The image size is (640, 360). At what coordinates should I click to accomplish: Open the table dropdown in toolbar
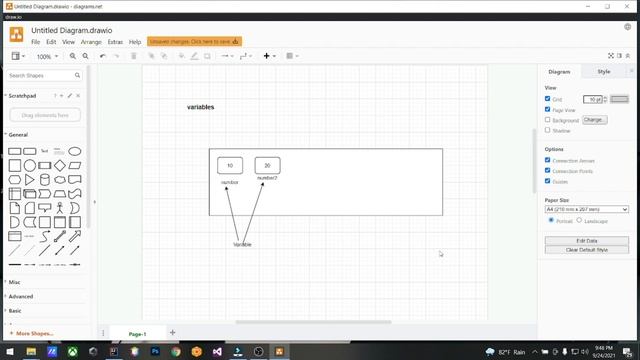pos(292,56)
